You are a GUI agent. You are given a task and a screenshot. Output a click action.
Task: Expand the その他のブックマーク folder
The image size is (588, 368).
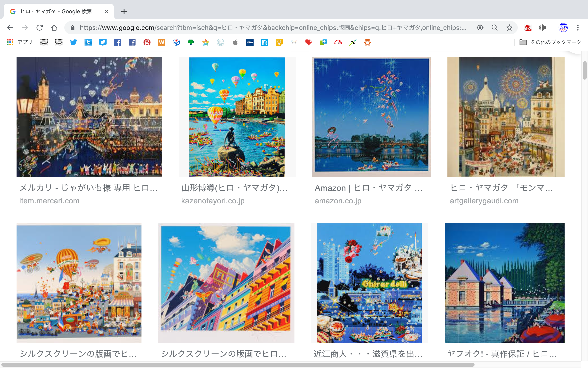(550, 42)
